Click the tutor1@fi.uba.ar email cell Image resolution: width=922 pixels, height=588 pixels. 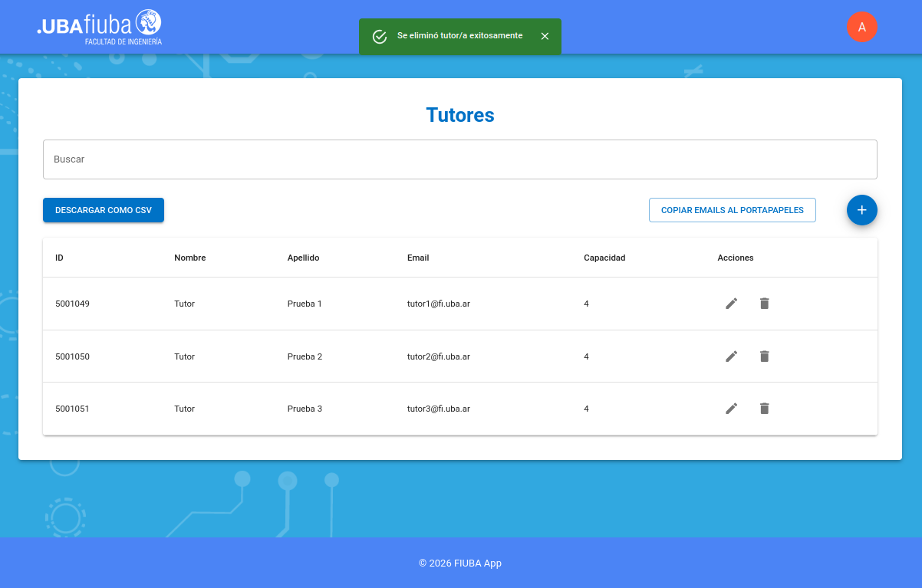coord(438,304)
